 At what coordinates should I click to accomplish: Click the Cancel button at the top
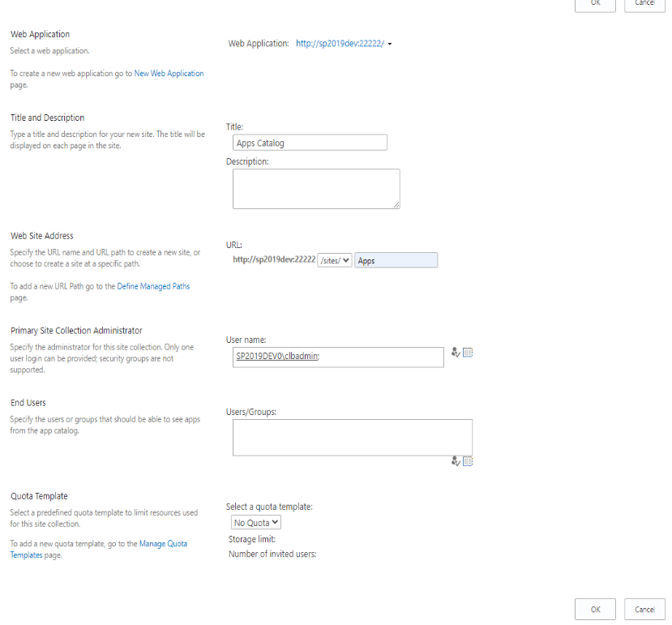644,3
